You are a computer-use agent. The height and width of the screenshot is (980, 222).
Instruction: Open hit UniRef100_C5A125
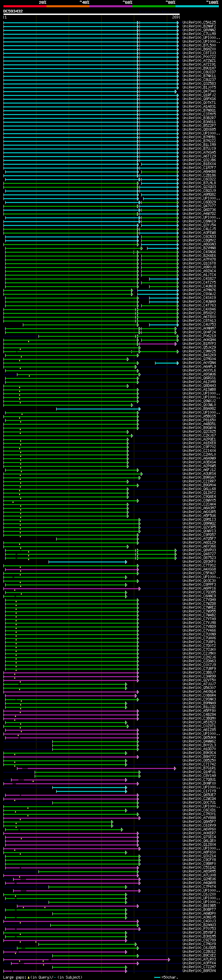pos(199,23)
